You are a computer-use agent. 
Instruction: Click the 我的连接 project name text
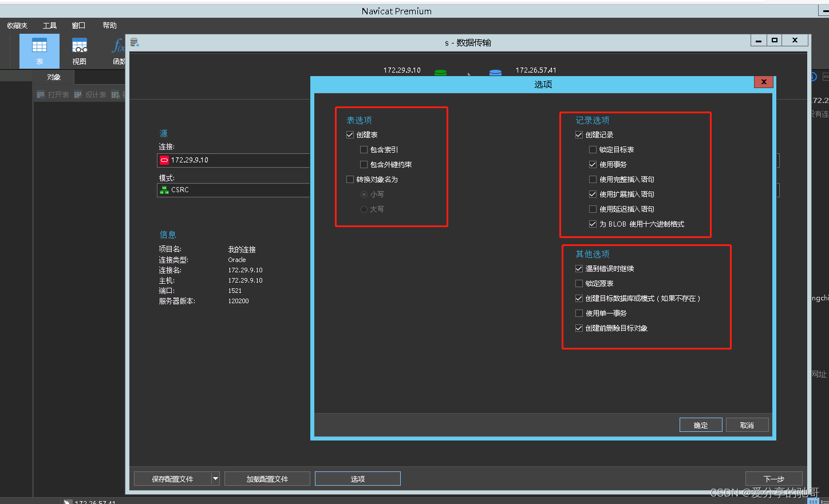pyautogui.click(x=242, y=249)
